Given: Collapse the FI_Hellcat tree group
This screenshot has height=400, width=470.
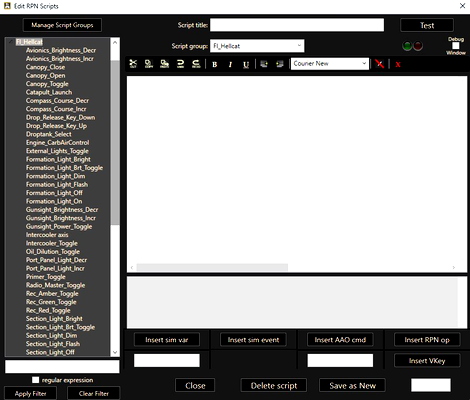Looking at the screenshot, I should click(11, 42).
